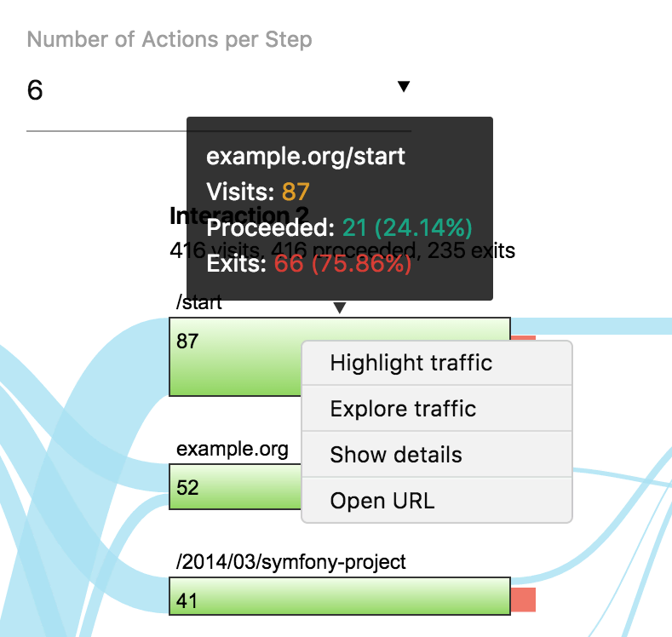Click the example.org/start tooltip title
The width and height of the screenshot is (672, 637).
click(306, 157)
